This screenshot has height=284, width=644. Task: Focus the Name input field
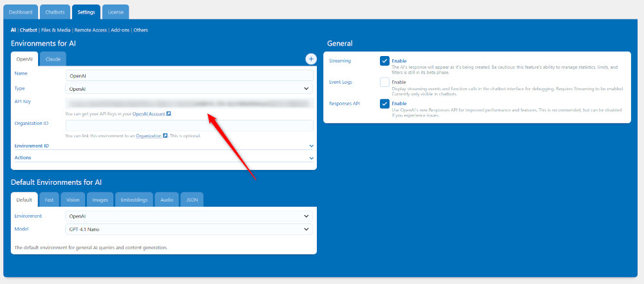(189, 75)
